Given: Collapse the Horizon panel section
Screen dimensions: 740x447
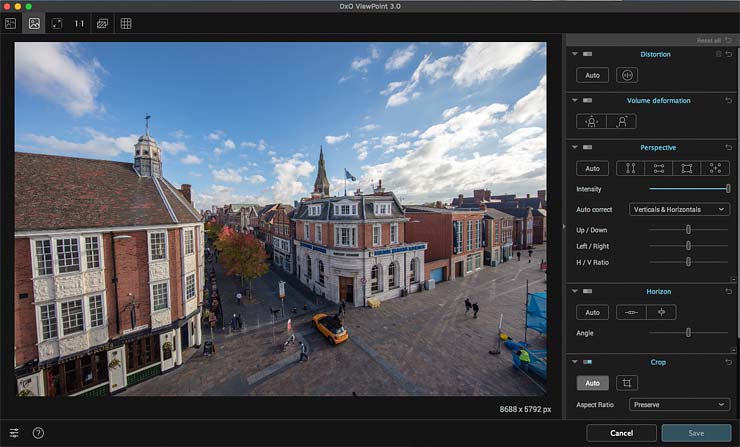Looking at the screenshot, I should 574,291.
